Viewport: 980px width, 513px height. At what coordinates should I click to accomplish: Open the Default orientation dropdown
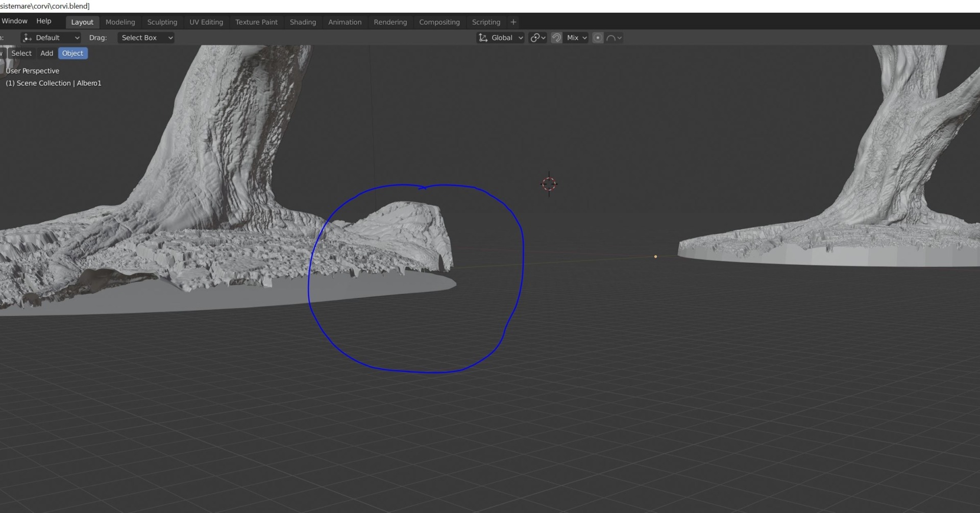(x=51, y=38)
